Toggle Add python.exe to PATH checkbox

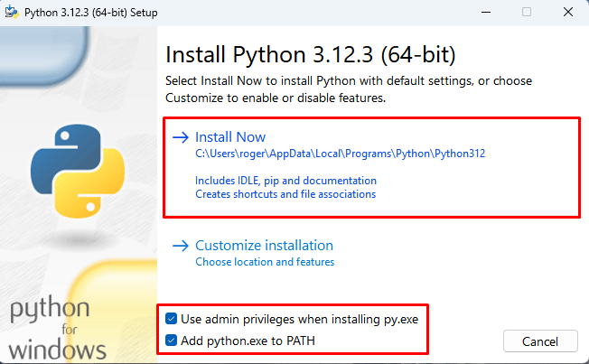point(171,341)
